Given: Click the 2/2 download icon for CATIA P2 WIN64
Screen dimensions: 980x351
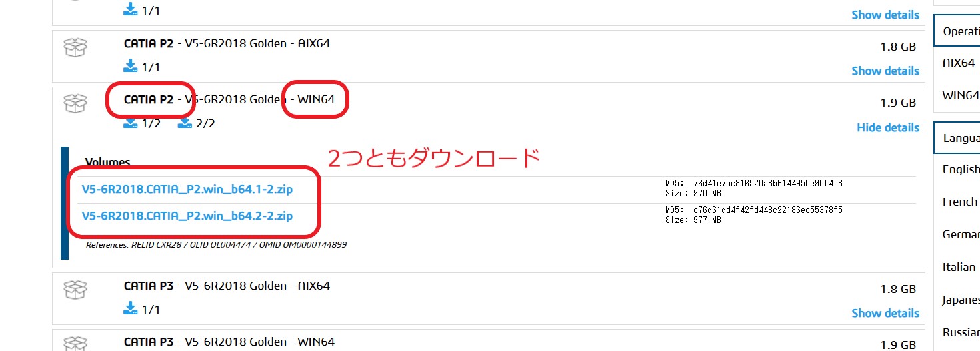Looking at the screenshot, I should point(185,123).
